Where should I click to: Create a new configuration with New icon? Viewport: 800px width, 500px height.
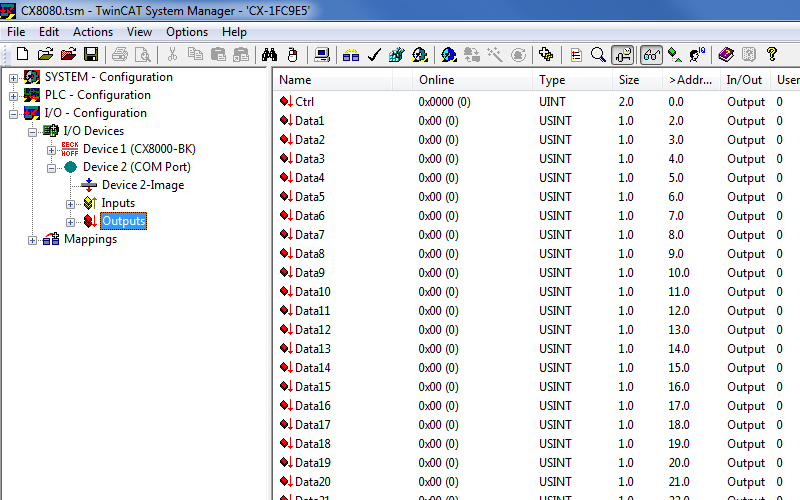click(x=22, y=54)
